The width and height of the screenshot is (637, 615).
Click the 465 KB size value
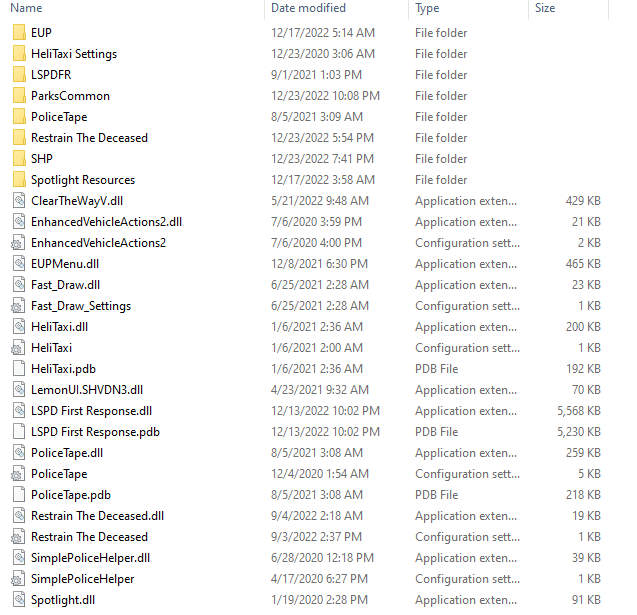tap(583, 264)
